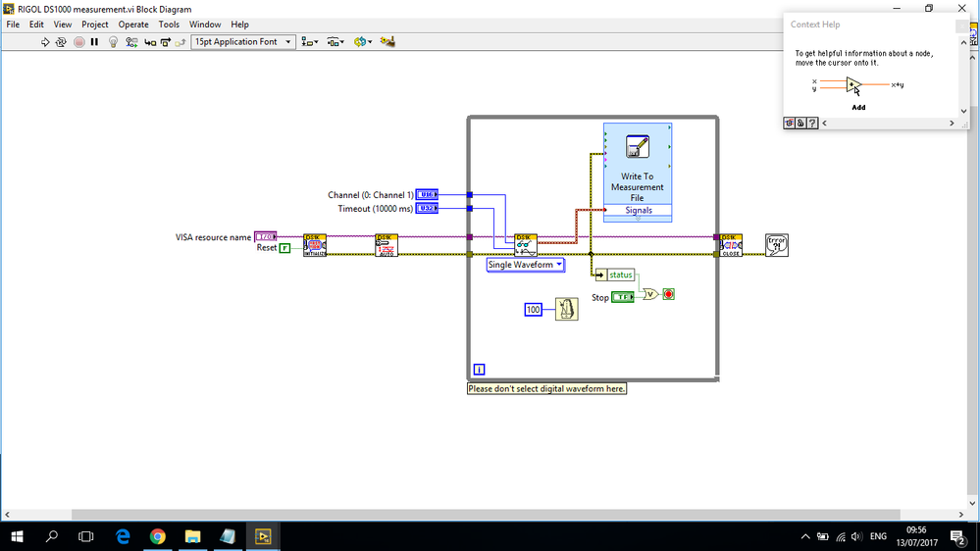Open the Reorder dropdown
This screenshot has height=551, width=980.
click(x=363, y=42)
